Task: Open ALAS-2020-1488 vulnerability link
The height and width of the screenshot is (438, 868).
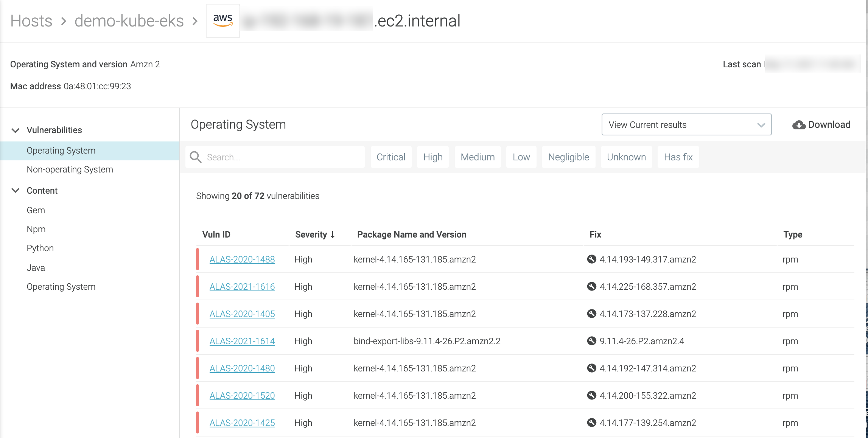Action: pos(242,259)
